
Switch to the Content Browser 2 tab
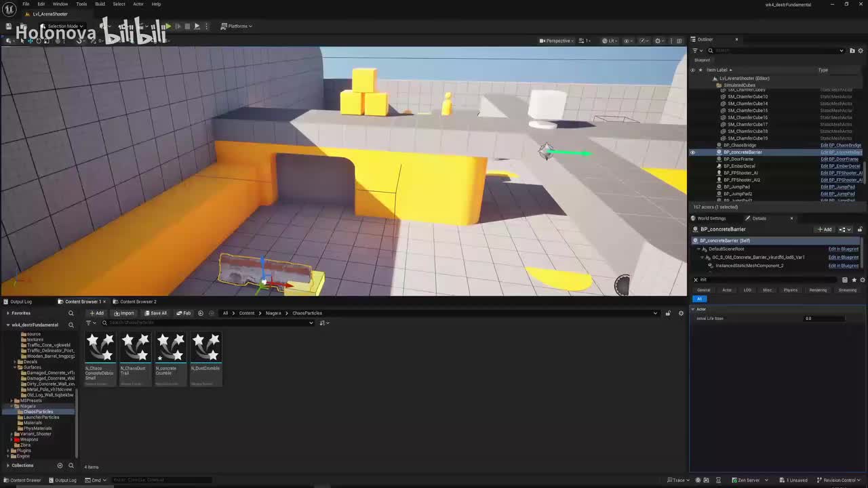(138, 302)
